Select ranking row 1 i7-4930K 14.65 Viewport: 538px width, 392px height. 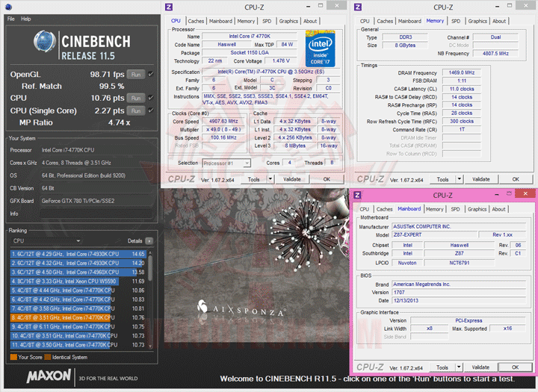(78, 254)
